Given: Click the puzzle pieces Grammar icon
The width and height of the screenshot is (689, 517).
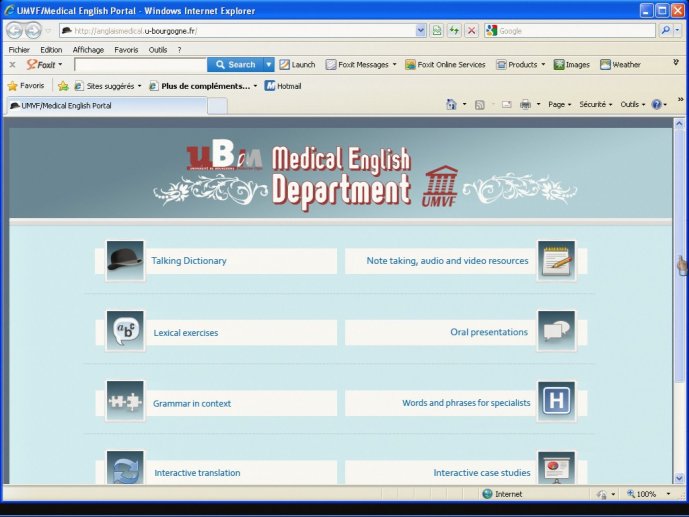Looking at the screenshot, I should [x=125, y=401].
